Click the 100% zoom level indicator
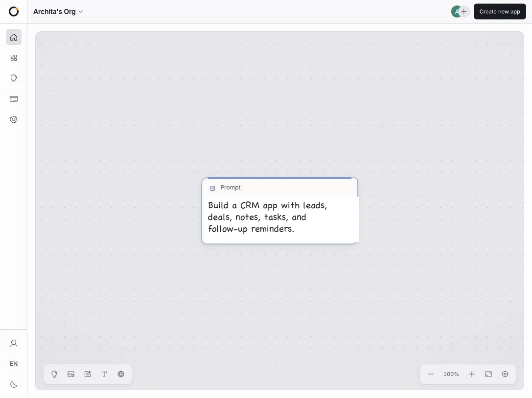The image size is (532, 398). coord(451,374)
